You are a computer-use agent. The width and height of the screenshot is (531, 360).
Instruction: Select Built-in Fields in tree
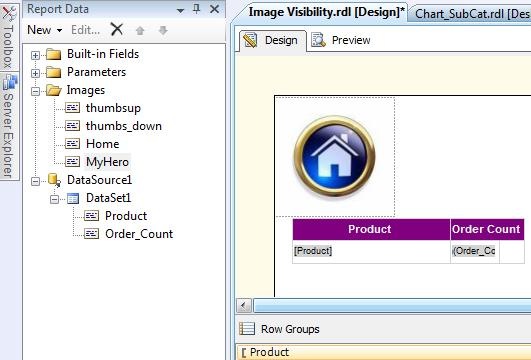click(x=103, y=54)
